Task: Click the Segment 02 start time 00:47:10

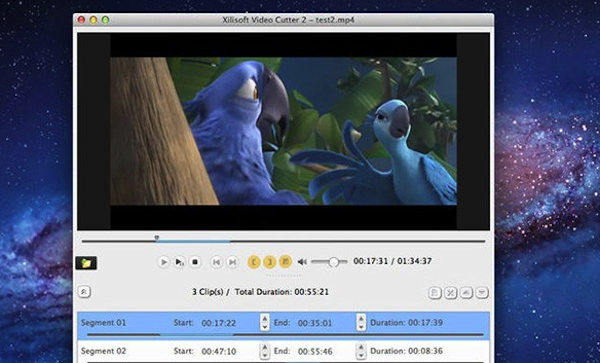Action: pos(218,351)
